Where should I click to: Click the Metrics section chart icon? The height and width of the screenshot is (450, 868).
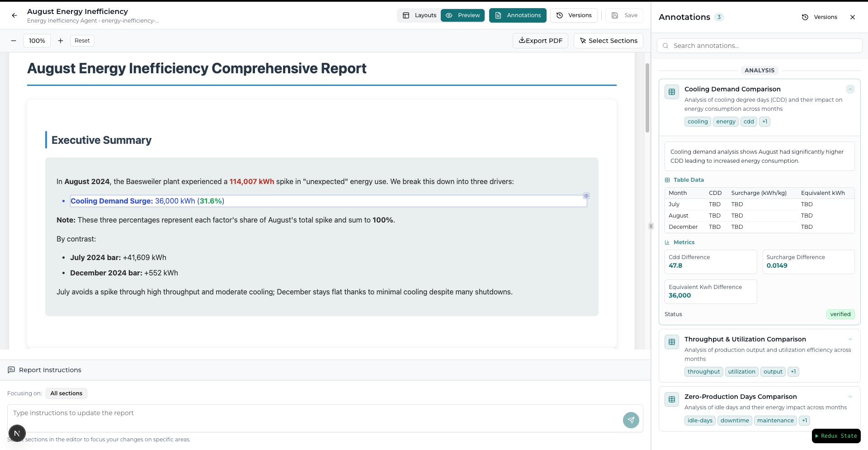coord(667,242)
